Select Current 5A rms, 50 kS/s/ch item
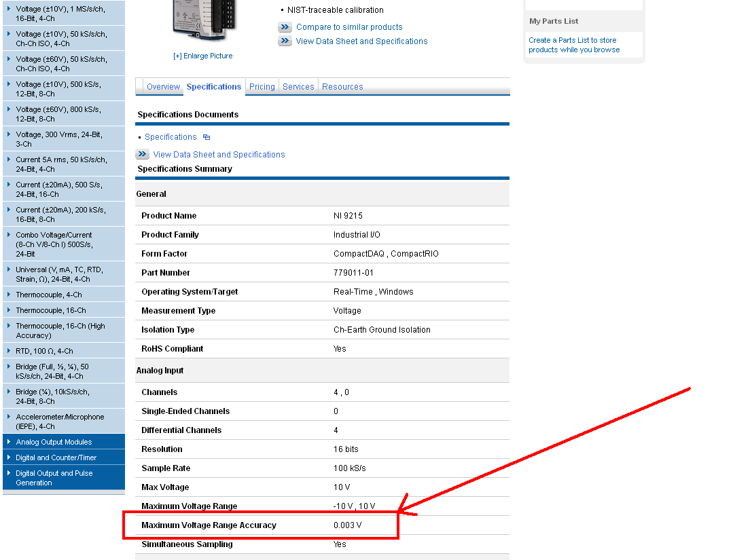733x560 pixels. pos(64,164)
